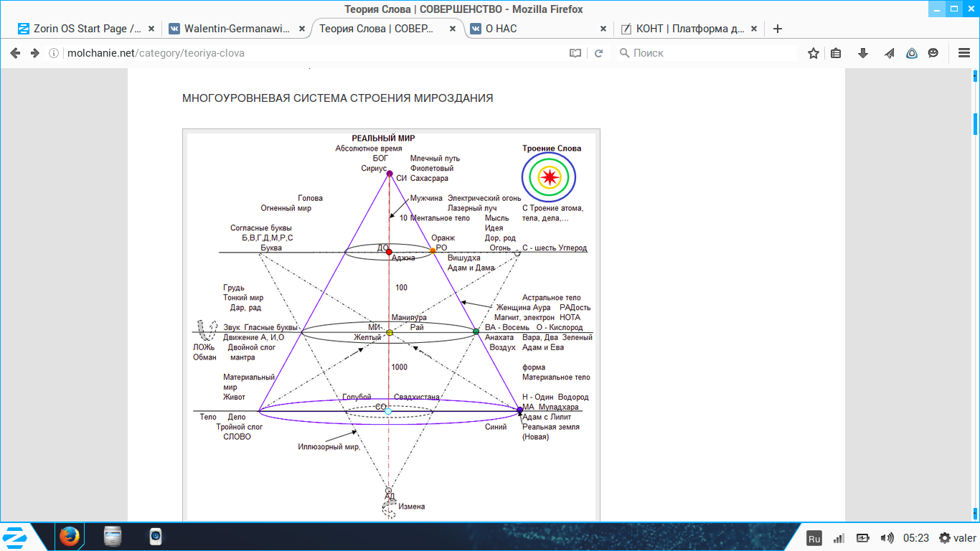Open the blue app taskbar icon
This screenshot has width=980, height=551.
[155, 537]
